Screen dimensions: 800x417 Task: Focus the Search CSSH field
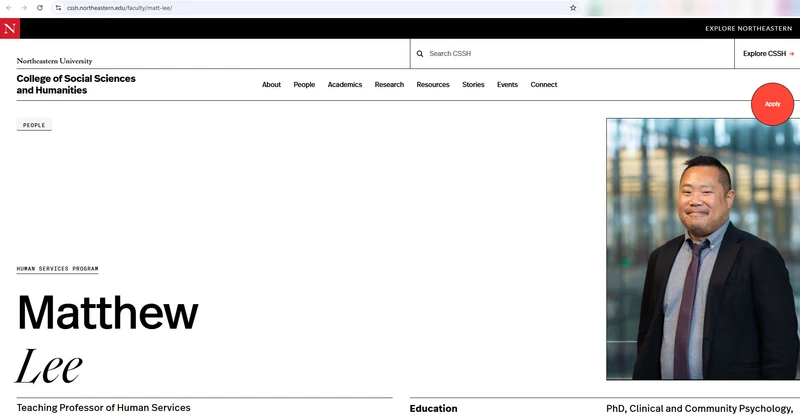[572, 54]
